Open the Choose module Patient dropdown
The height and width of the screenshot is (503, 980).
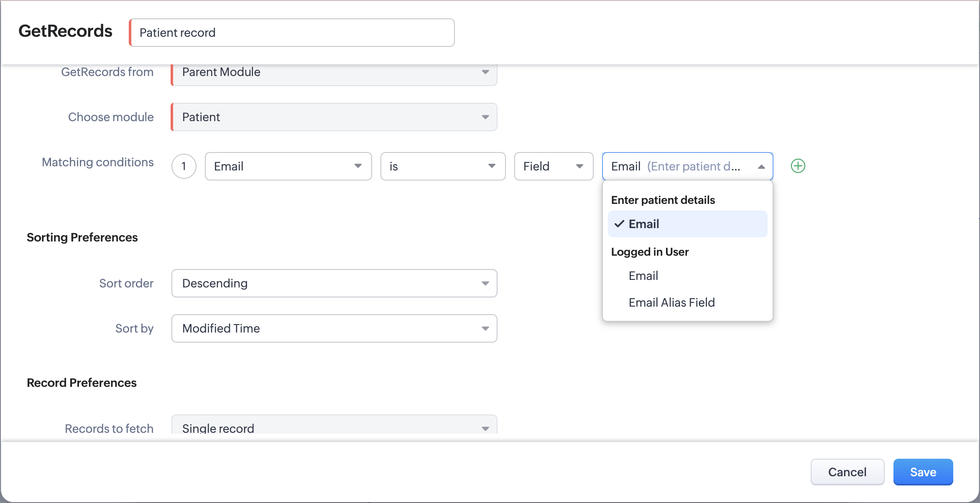(x=334, y=117)
